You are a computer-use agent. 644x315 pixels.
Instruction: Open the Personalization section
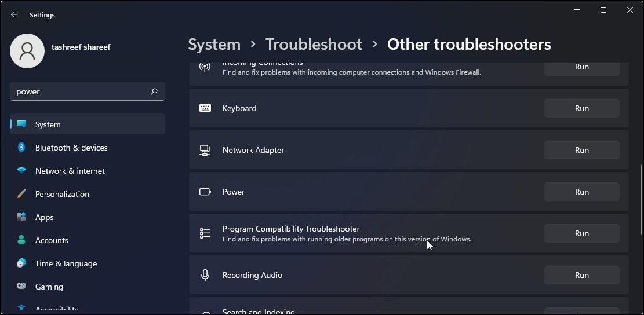[88, 194]
